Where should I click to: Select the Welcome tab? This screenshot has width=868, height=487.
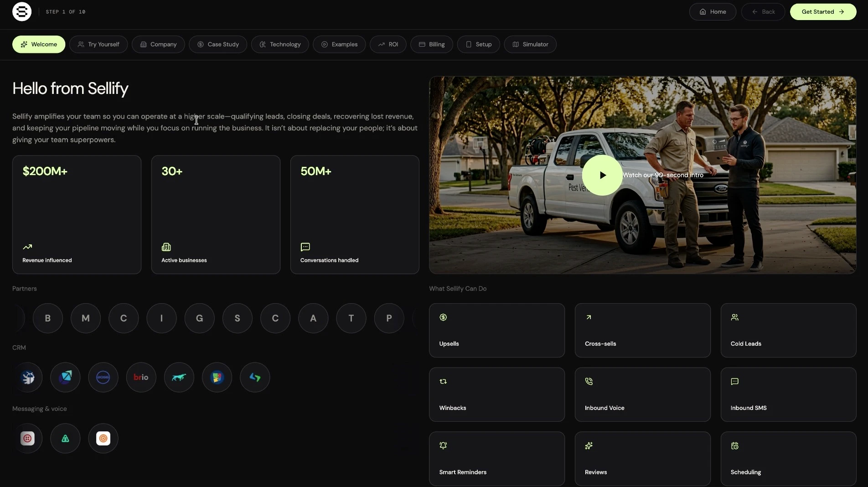(x=39, y=44)
